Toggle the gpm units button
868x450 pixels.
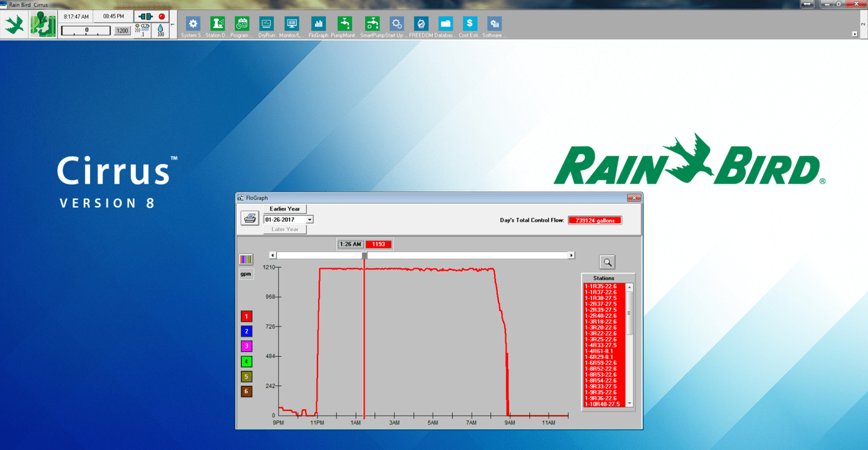click(x=246, y=274)
